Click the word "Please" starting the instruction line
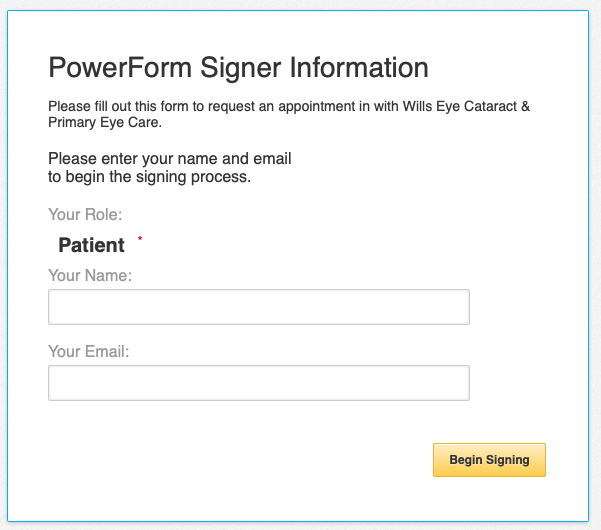Image resolution: width=601 pixels, height=530 pixels. 71,159
